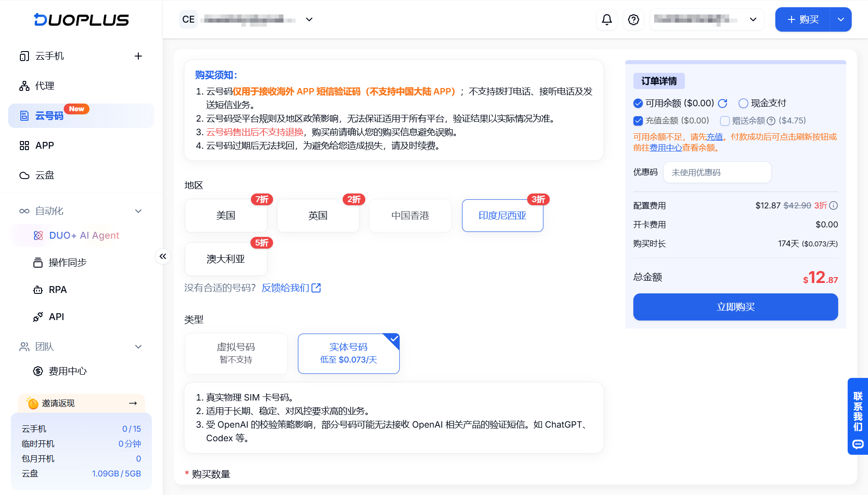The width and height of the screenshot is (868, 495).
Task: Click the 订单详情 header label
Action: tap(659, 81)
